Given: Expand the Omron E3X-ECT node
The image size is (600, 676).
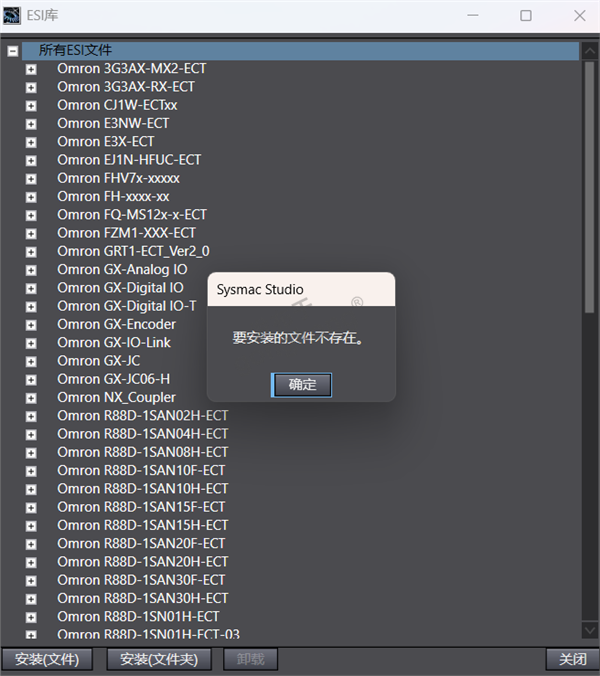Looking at the screenshot, I should coord(31,142).
